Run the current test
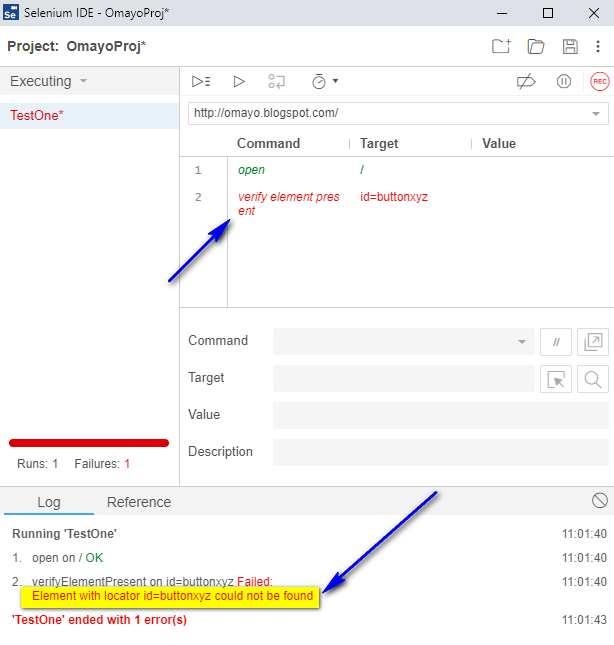Screen dimensions: 614x645 tap(239, 81)
